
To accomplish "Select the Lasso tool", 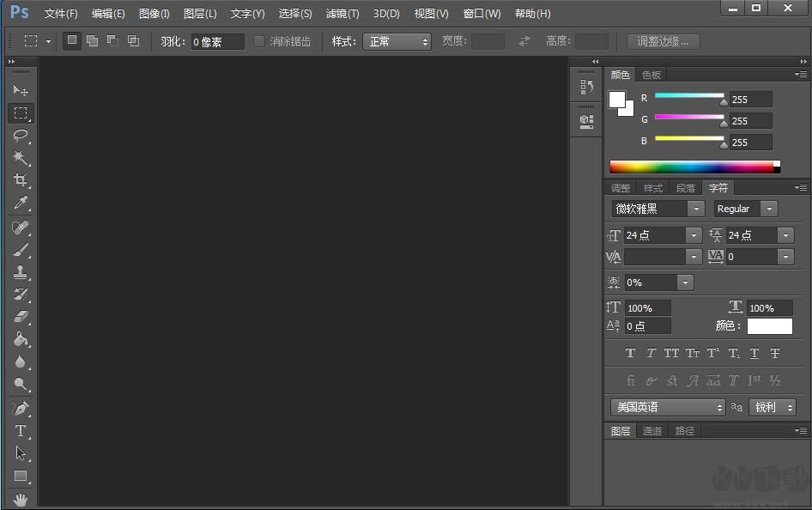I will [20, 136].
